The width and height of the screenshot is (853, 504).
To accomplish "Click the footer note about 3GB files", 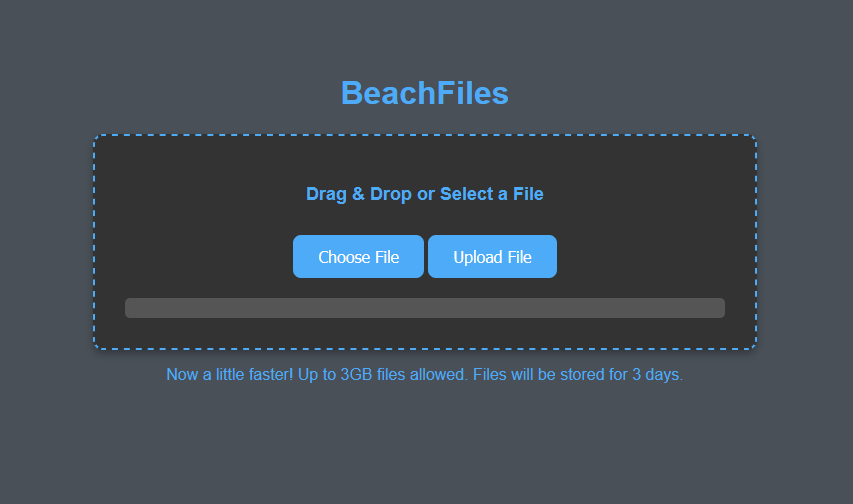I will pyautogui.click(x=425, y=375).
